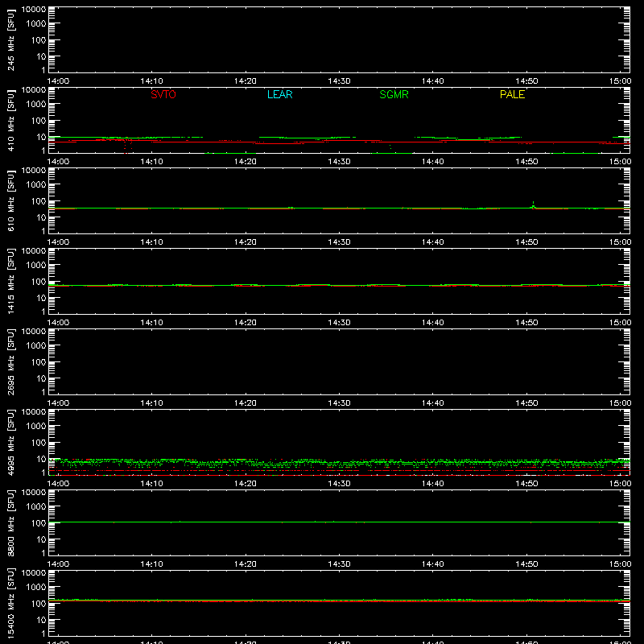Click the 14:30 tick below the 1415 MHz plot
This screenshot has width=644, height=644.
point(339,323)
